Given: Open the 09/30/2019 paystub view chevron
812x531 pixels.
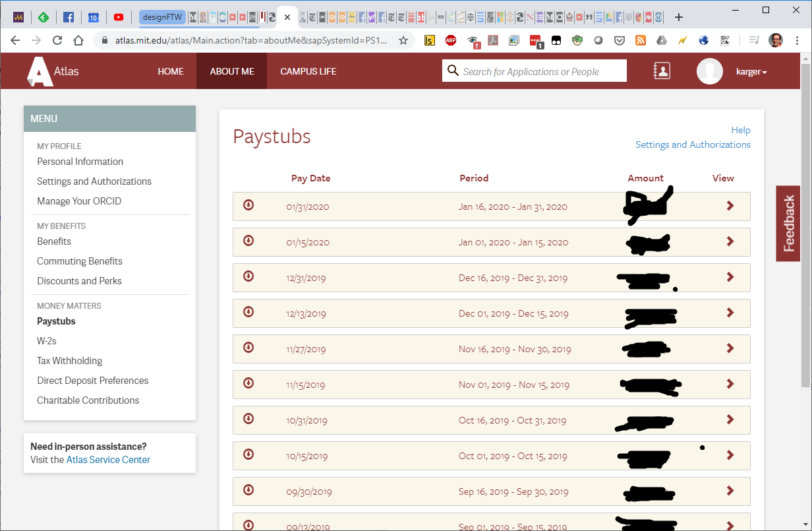Looking at the screenshot, I should pyautogui.click(x=730, y=491).
